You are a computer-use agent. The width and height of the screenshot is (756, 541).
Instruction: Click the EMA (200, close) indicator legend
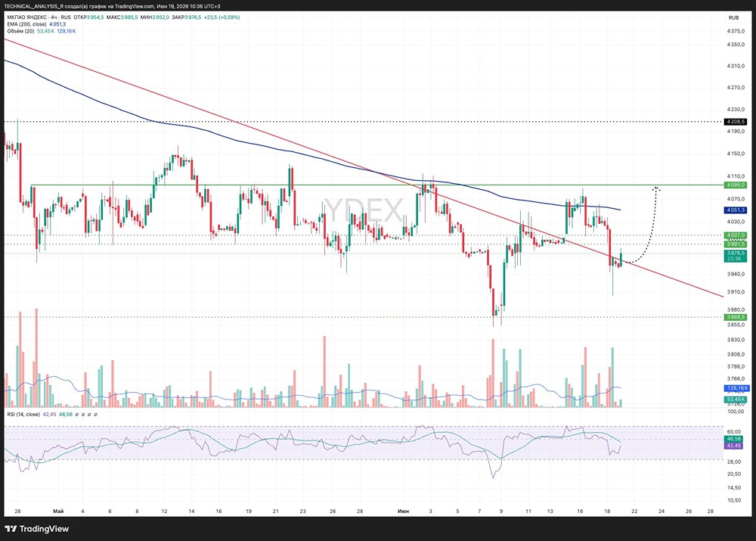tap(26, 24)
